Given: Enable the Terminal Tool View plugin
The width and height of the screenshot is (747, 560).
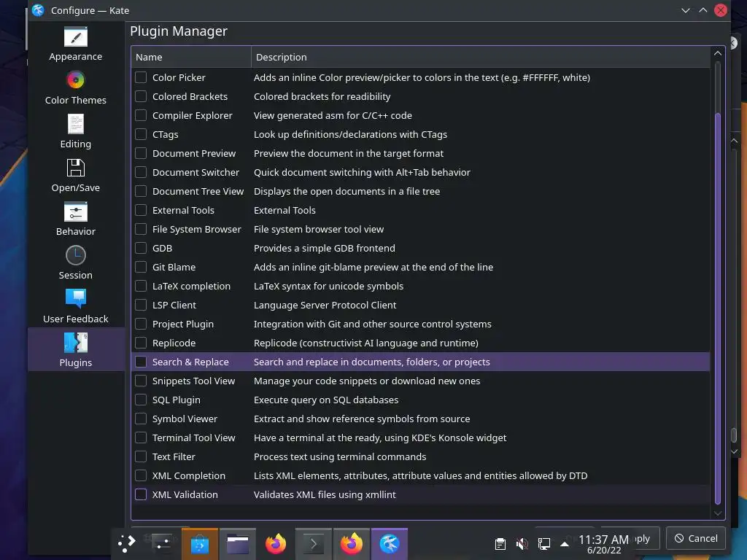Looking at the screenshot, I should 141,437.
